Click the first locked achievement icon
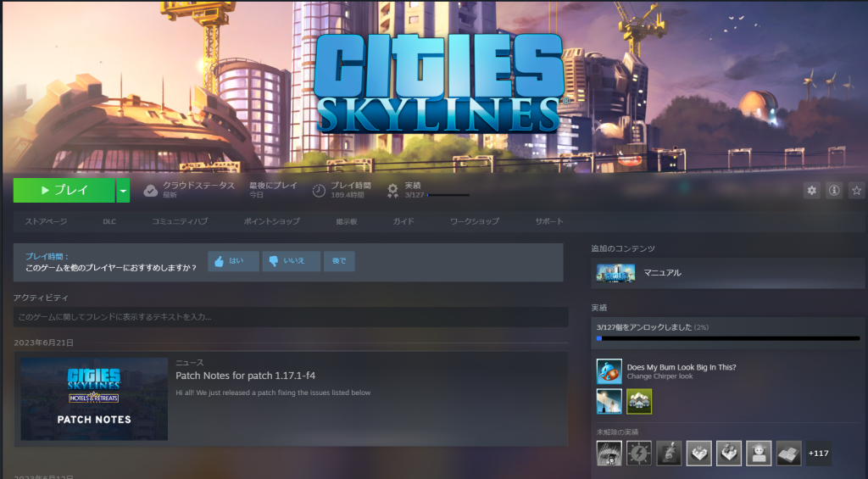The width and height of the screenshot is (868, 479). [x=609, y=453]
